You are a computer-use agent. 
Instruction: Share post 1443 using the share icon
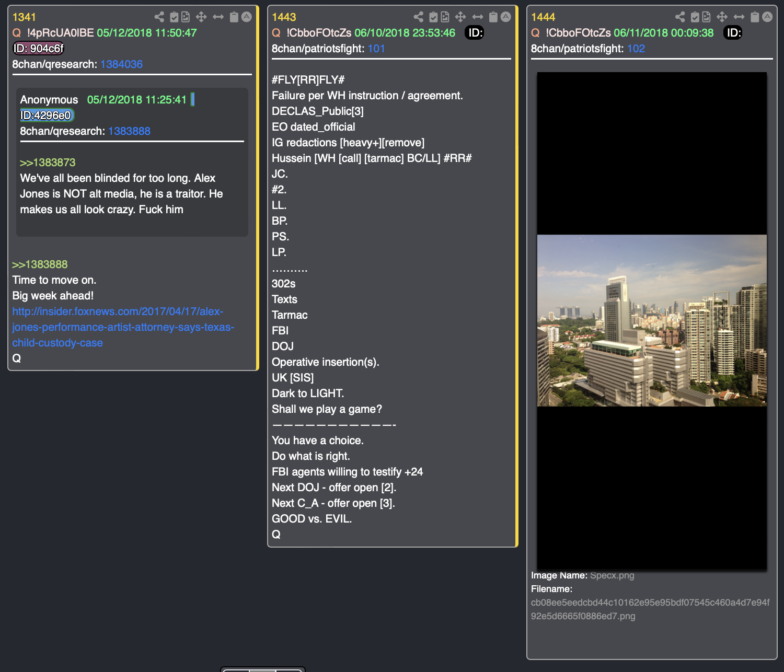[419, 17]
